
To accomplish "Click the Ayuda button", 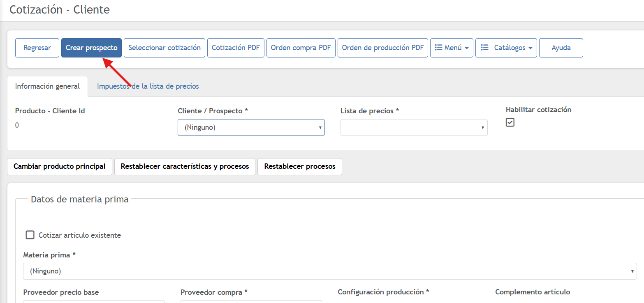I will tap(561, 48).
